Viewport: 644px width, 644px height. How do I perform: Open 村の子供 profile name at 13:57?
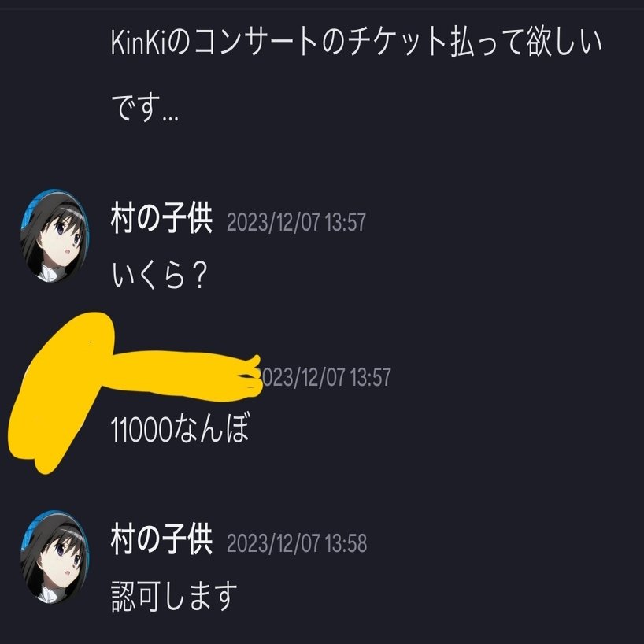[161, 218]
